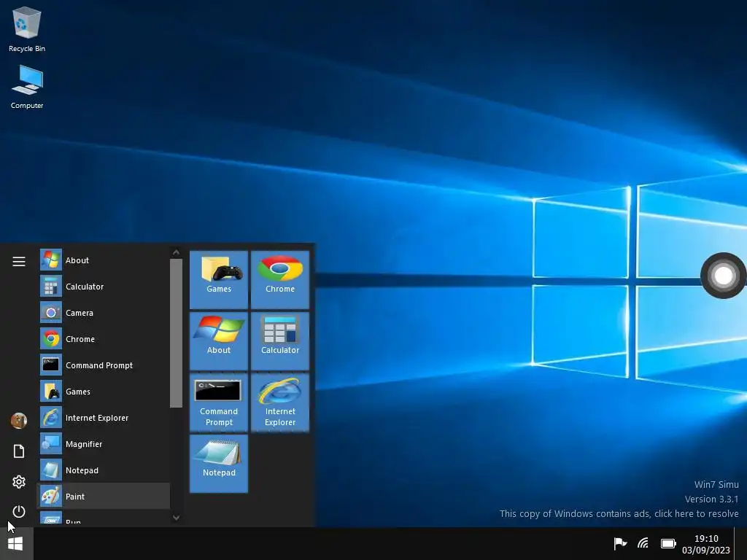Open the user account avatar
This screenshot has height=560, width=747.
(18, 421)
